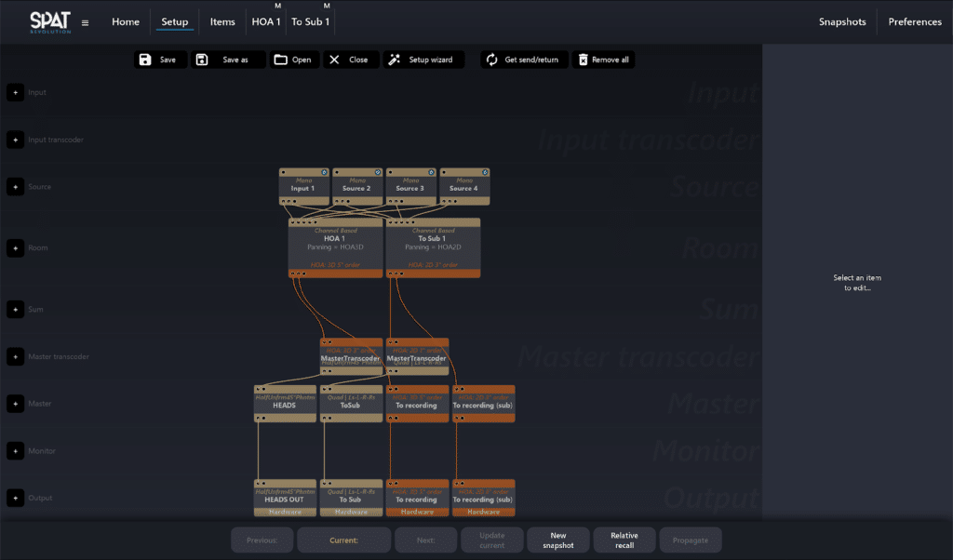Toggle the blue badge on the Input 1 node
Image resolution: width=953 pixels, height=560 pixels.
[324, 172]
